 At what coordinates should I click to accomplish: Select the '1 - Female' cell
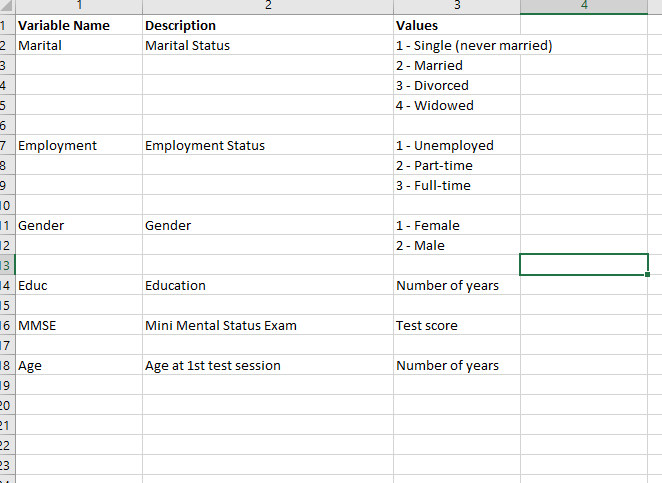pos(457,225)
